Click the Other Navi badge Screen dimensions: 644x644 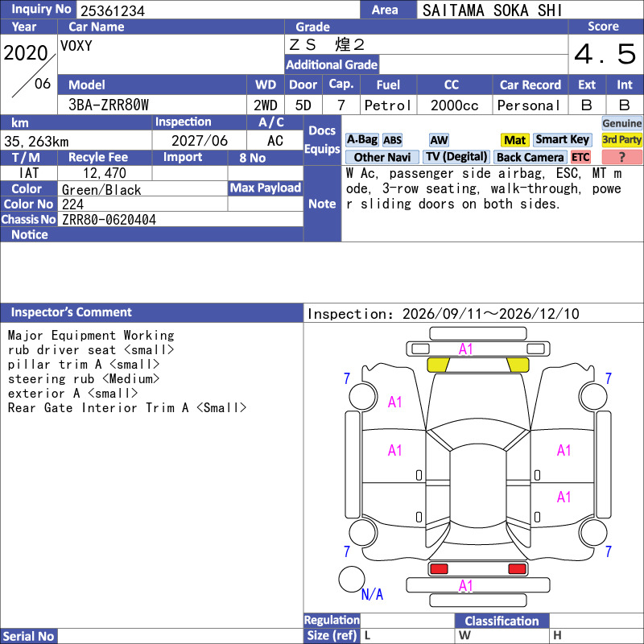(x=382, y=157)
